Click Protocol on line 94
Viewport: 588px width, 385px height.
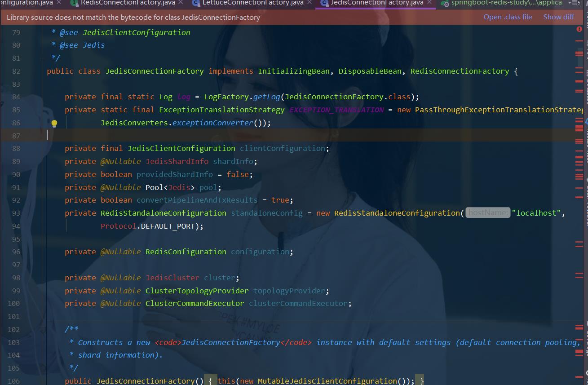[119, 226]
